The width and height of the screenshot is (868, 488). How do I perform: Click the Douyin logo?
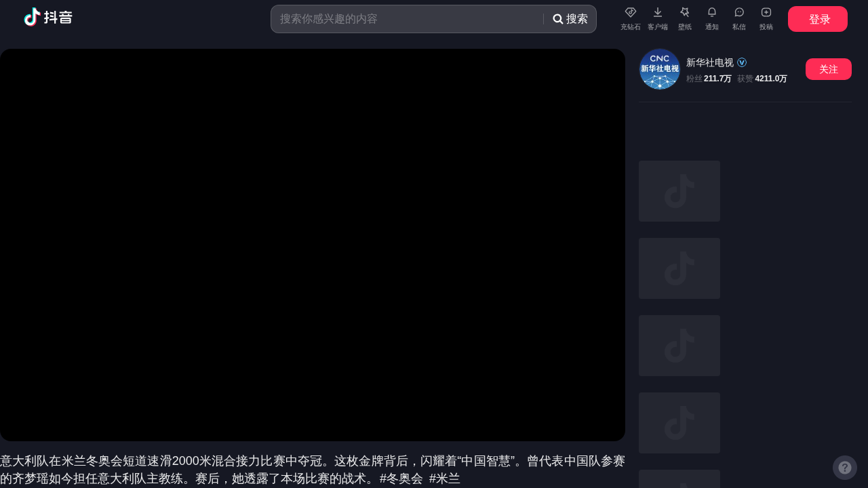point(48,18)
